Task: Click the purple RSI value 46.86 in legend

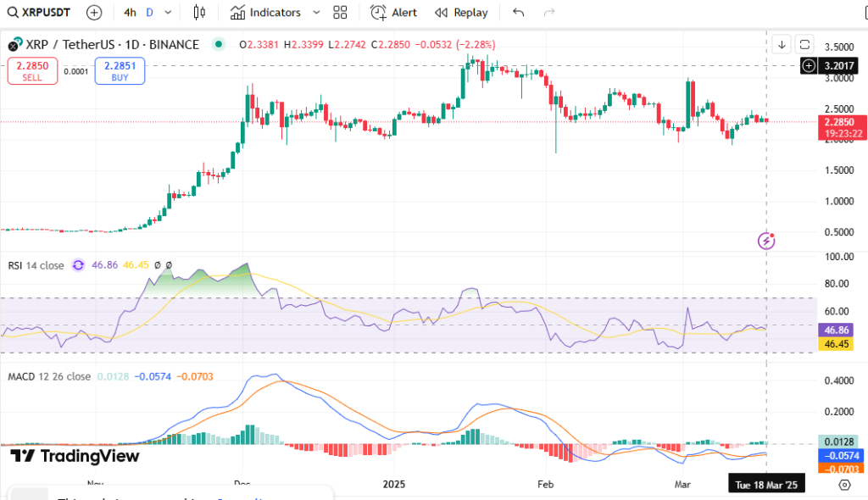Action: (104, 265)
